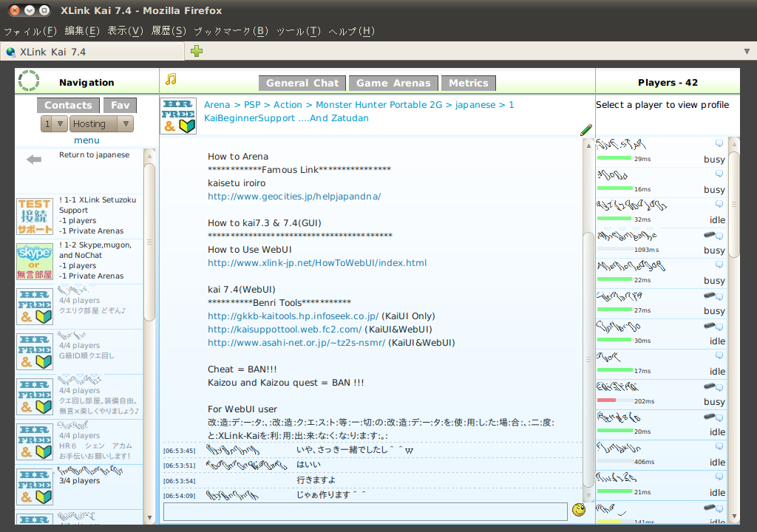Click chat bubble icon for 21ms player
The image size is (757, 532).
tap(719, 477)
